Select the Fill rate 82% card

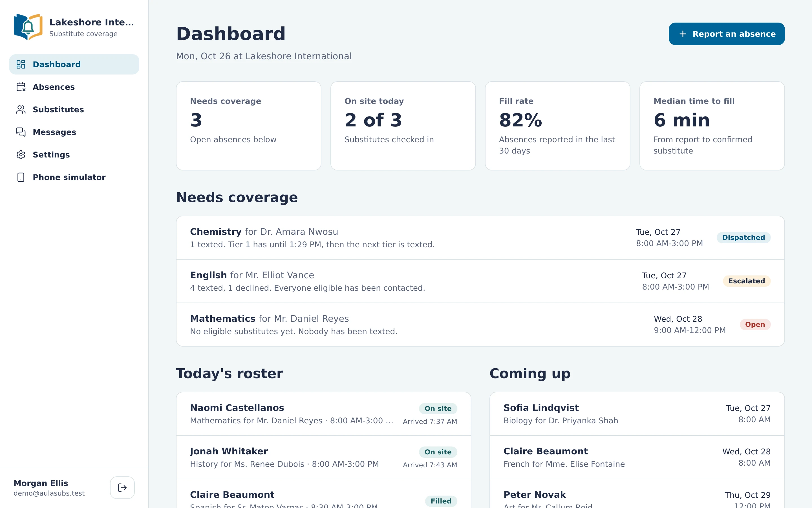(557, 126)
